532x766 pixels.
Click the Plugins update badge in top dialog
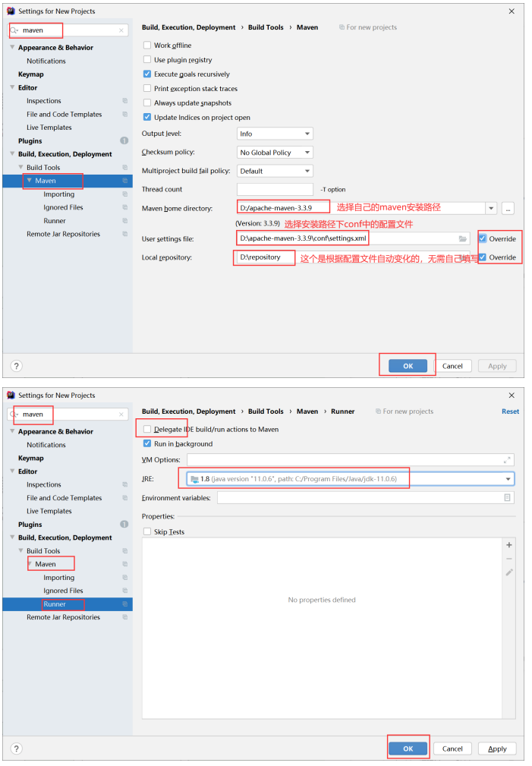[124, 140]
